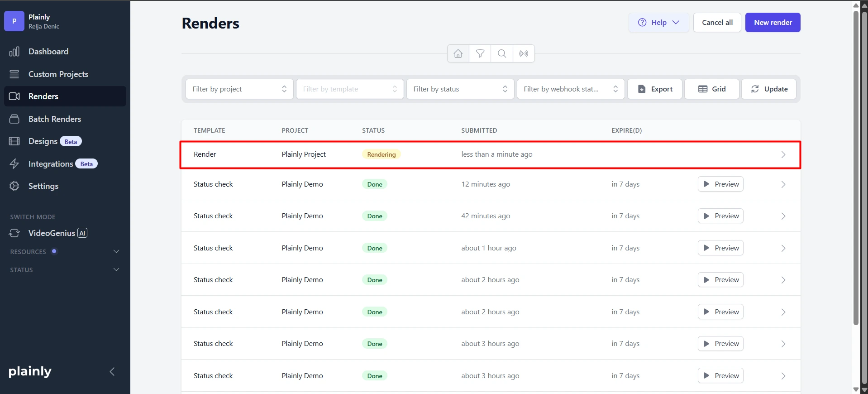Click the page vertical scrollbar
This screenshot has height=394, width=868.
pyautogui.click(x=856, y=168)
